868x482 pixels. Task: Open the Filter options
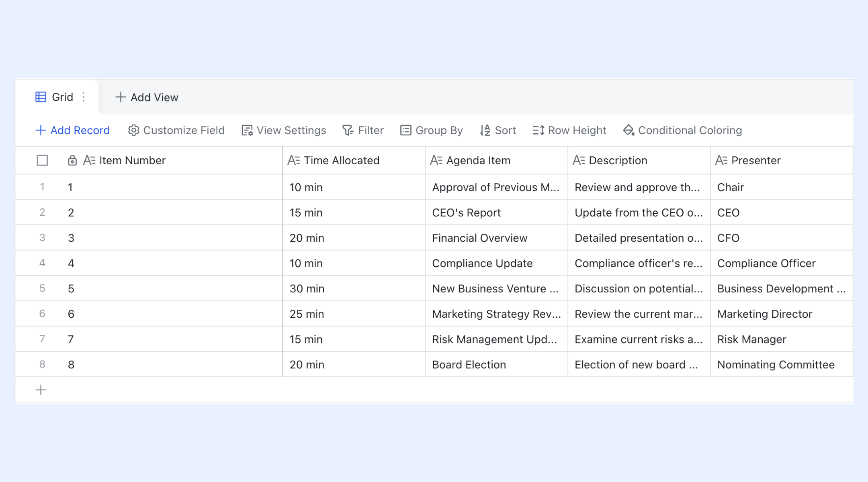[363, 131]
